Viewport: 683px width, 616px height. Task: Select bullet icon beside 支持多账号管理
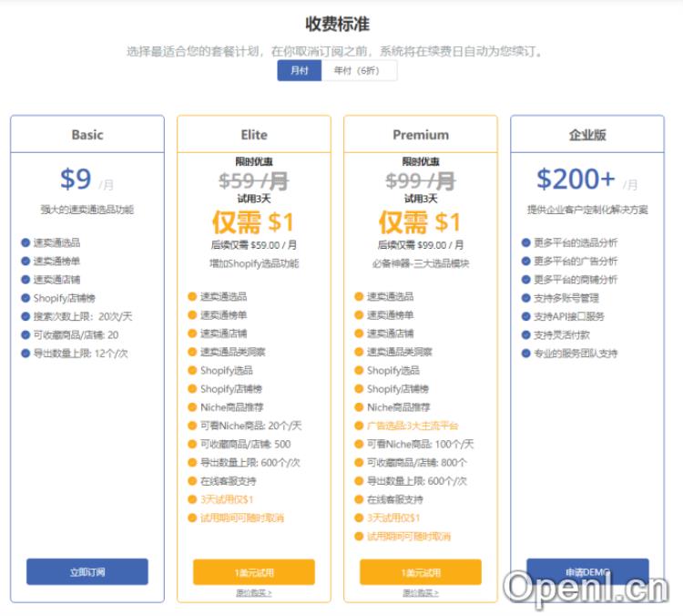(525, 298)
